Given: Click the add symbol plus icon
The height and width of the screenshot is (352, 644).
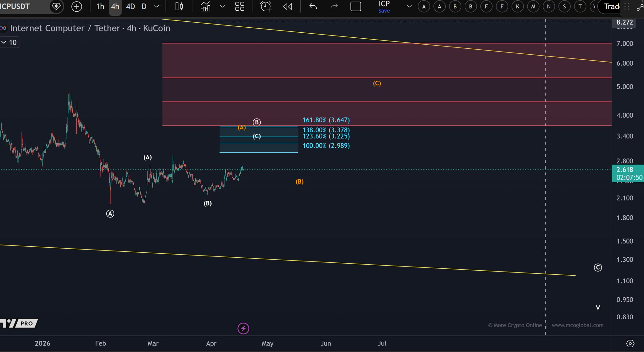Looking at the screenshot, I should pyautogui.click(x=77, y=6).
